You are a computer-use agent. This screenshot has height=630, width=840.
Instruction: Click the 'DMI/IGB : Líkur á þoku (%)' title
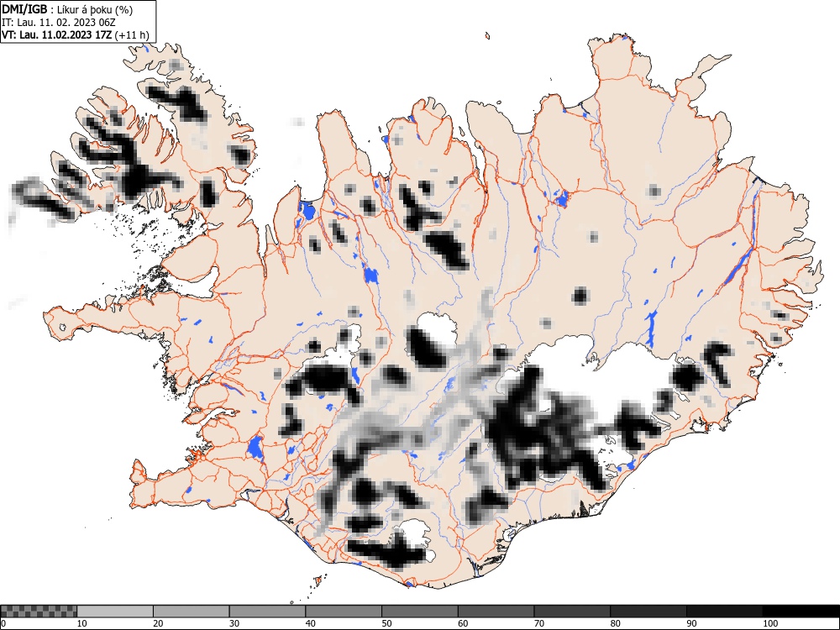tap(67, 9)
